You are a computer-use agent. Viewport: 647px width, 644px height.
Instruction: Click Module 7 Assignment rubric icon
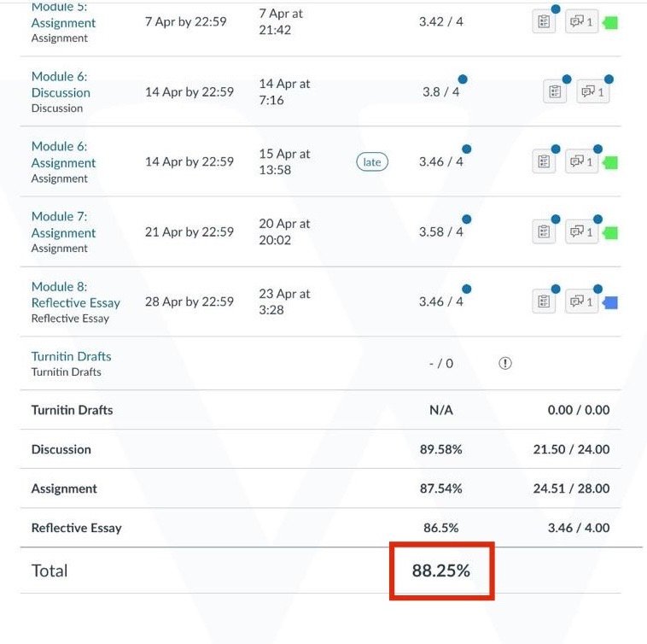click(544, 231)
